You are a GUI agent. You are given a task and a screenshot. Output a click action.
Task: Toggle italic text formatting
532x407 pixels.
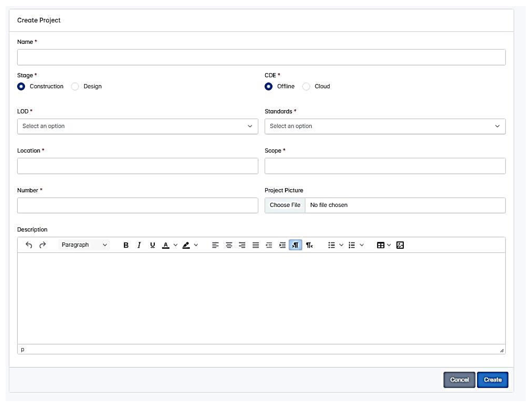pos(139,245)
